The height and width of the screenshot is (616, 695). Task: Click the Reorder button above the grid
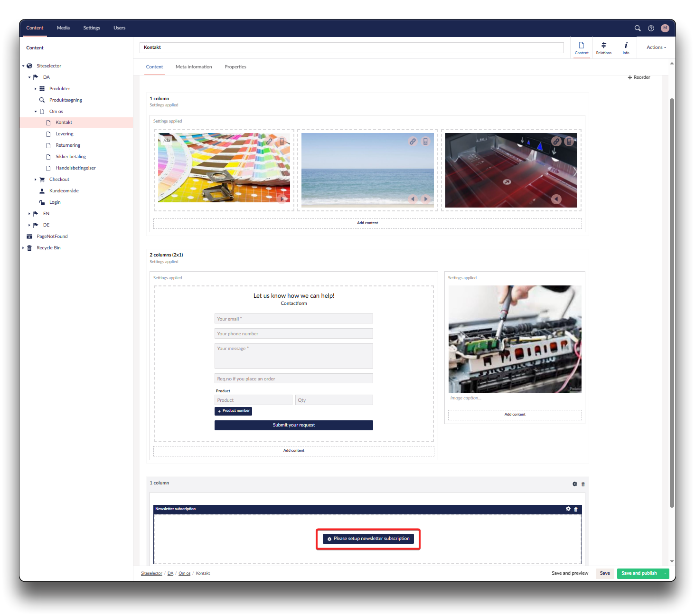[639, 77]
